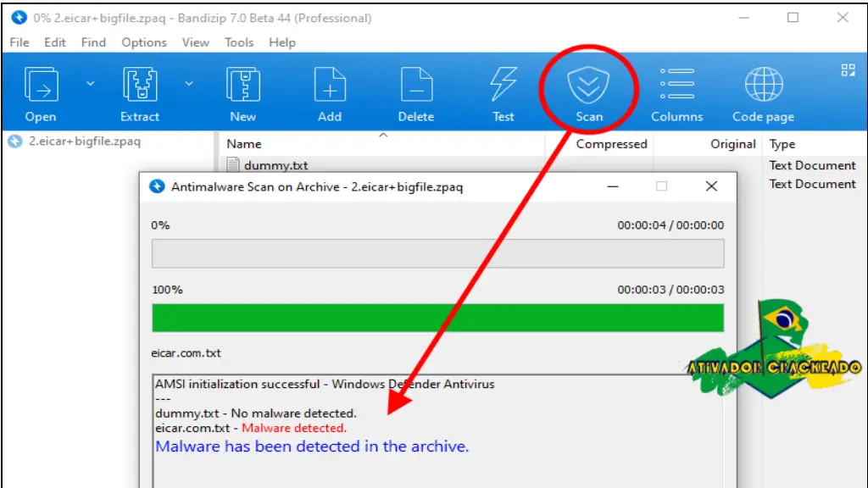Open the Tools menu
Screen dimensions: 868x488
pyautogui.click(x=238, y=42)
